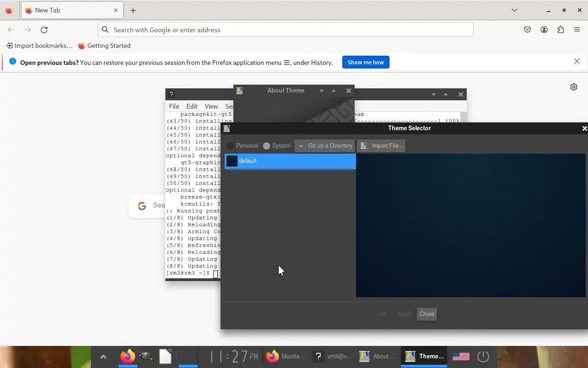Click the Firefox reload button

(44, 30)
